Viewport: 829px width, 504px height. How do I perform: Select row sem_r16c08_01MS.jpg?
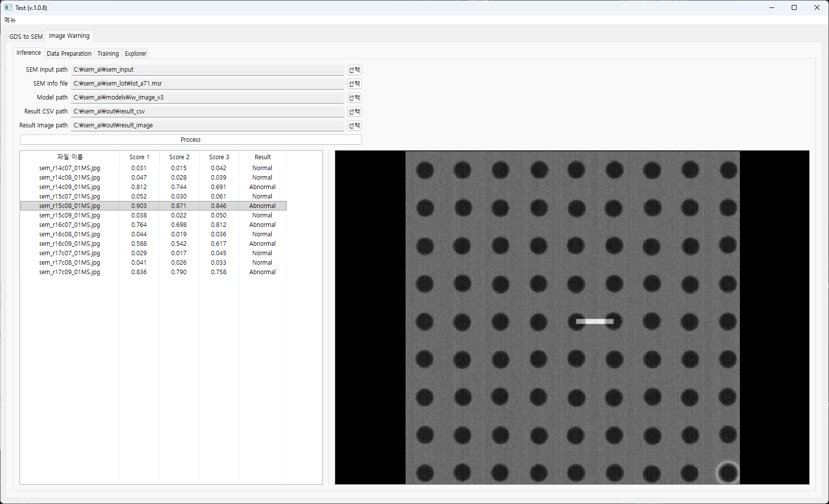pos(153,234)
